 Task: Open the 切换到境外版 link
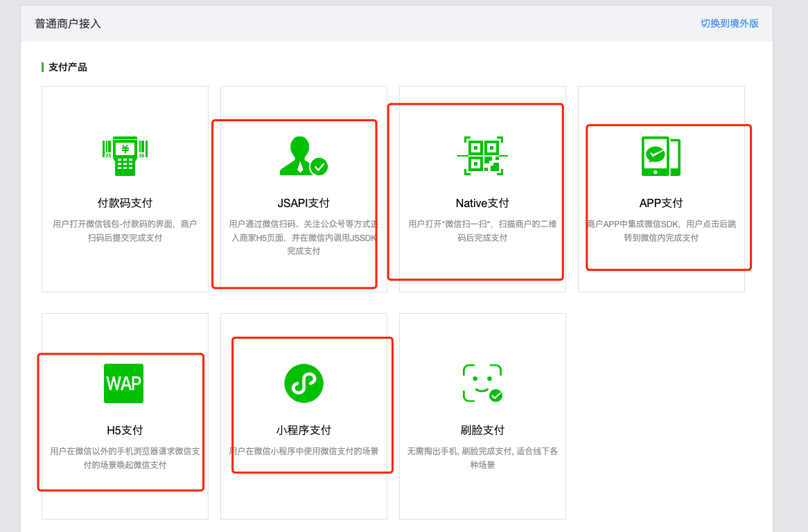pos(728,23)
